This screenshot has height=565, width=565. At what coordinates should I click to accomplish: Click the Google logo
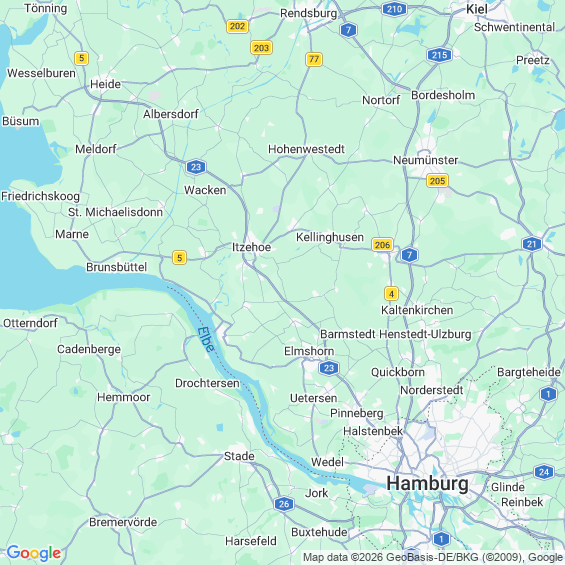click(x=34, y=553)
